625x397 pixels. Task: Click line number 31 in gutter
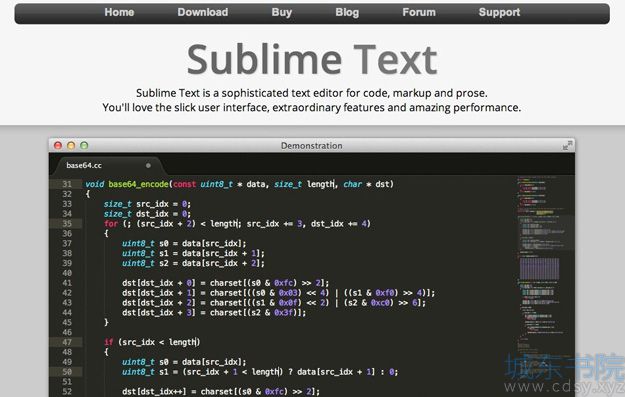67,184
